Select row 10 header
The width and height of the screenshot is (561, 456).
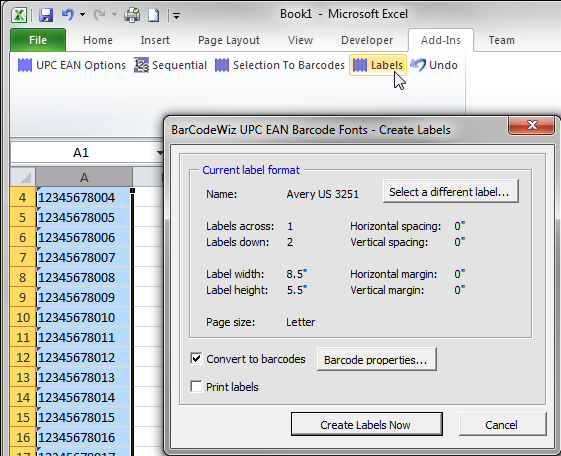23,317
